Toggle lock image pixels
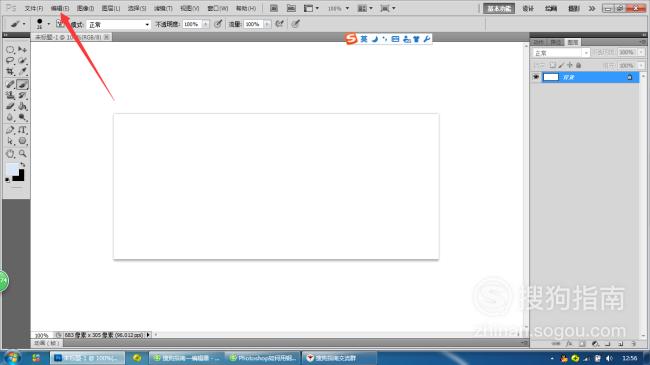 (x=561, y=65)
